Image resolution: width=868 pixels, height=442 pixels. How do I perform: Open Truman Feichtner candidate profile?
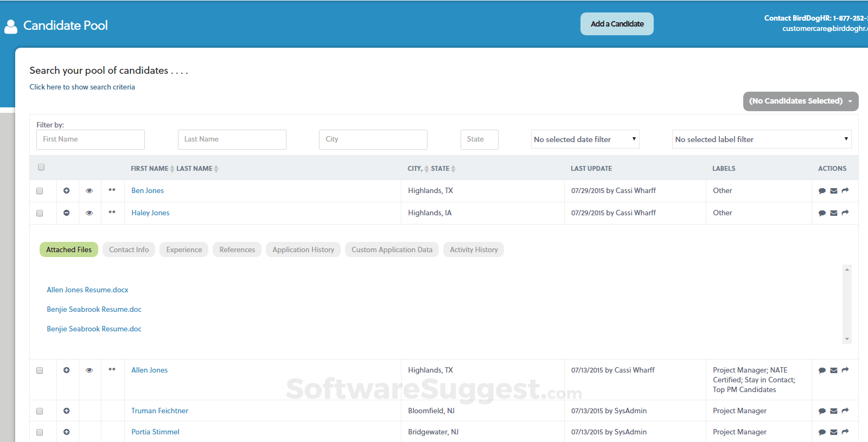[159, 411]
